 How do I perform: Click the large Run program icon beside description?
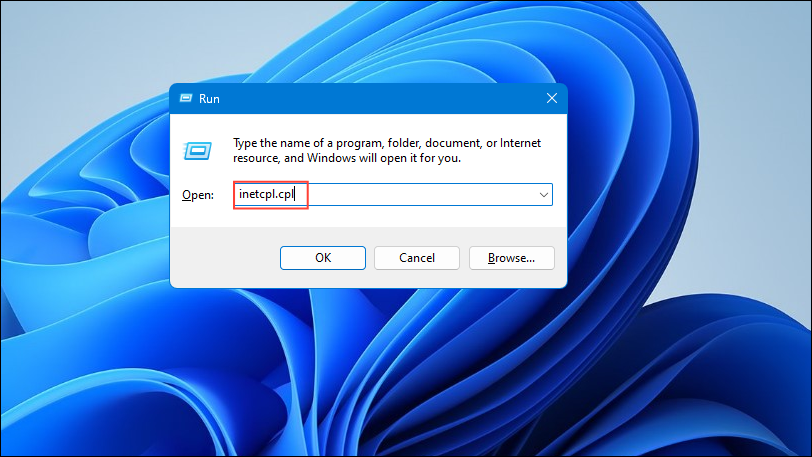[197, 151]
